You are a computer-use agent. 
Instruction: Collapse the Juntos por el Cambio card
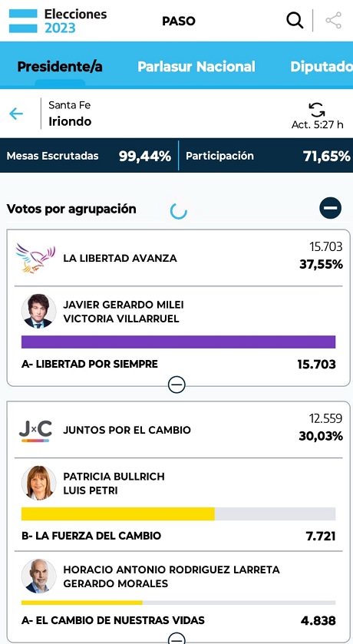tap(177, 639)
